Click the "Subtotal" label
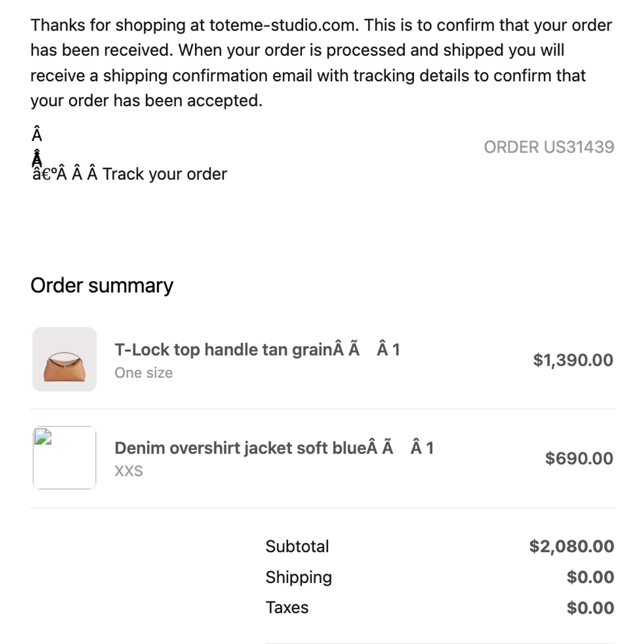Viewport: 644px width, 644px height. [x=297, y=547]
